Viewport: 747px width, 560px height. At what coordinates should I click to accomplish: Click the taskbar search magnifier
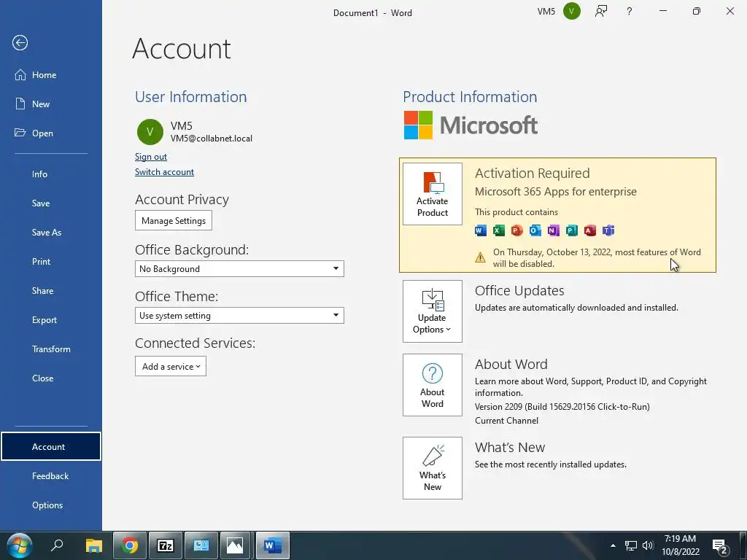point(57,545)
